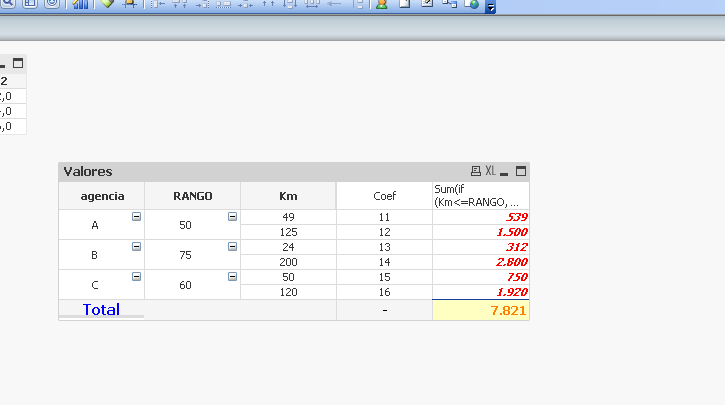
Task: Click the RANGO column header
Action: coord(192,196)
